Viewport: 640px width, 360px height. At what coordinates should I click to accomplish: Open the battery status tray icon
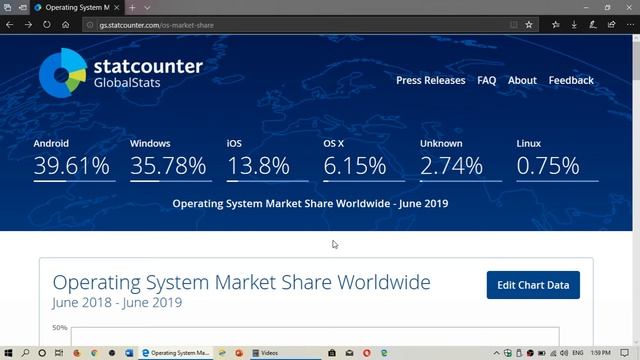click(542, 353)
